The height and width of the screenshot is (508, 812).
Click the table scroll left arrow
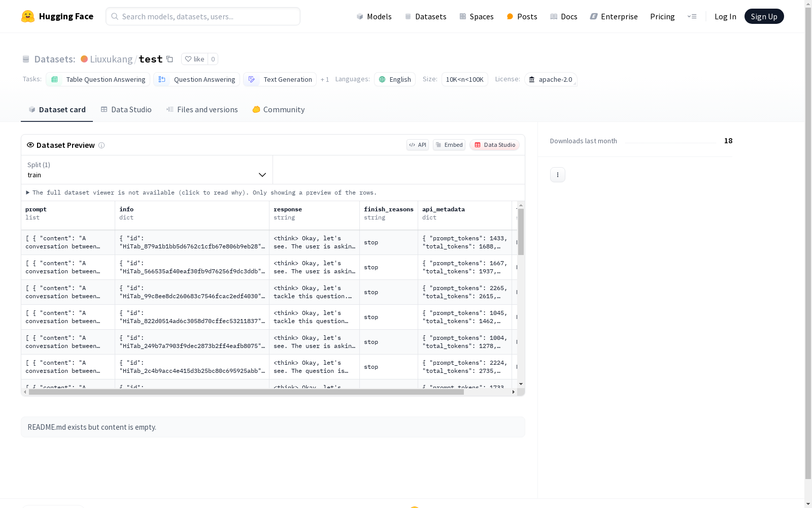(25, 392)
